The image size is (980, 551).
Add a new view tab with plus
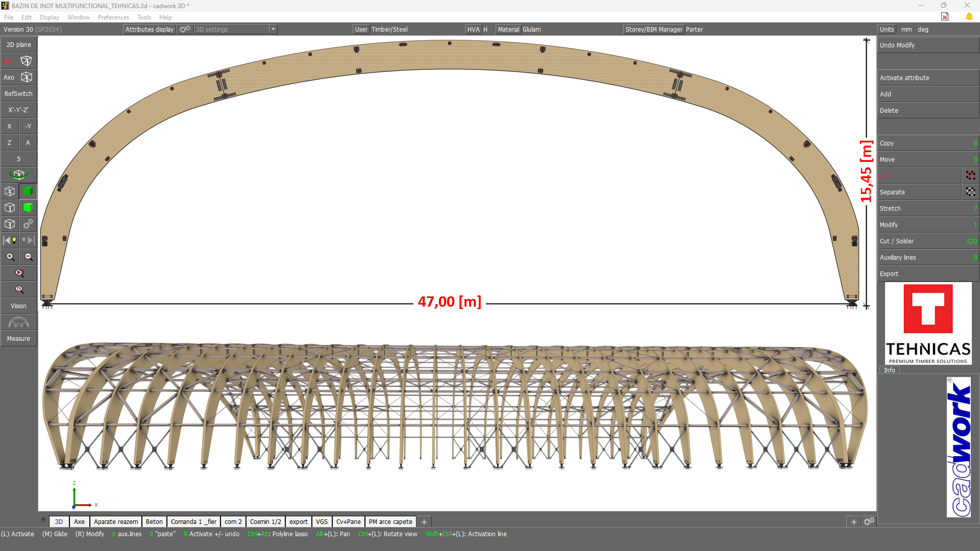click(424, 522)
